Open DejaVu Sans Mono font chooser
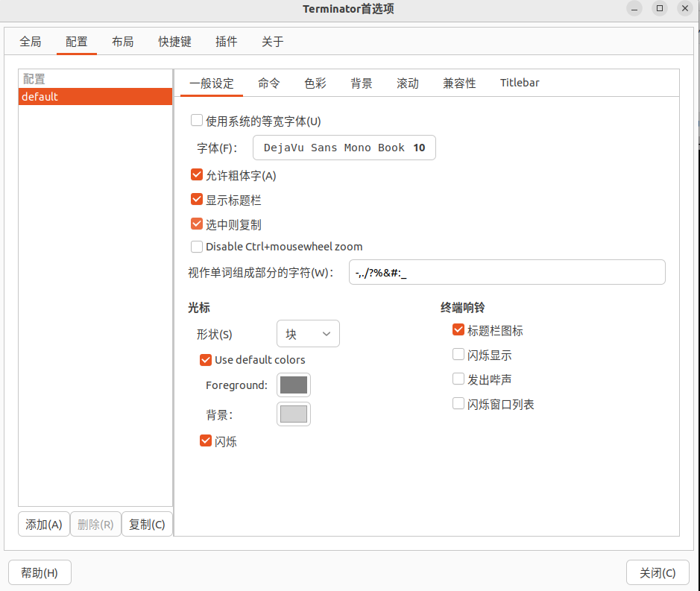This screenshot has height=591, width=700. 344,148
